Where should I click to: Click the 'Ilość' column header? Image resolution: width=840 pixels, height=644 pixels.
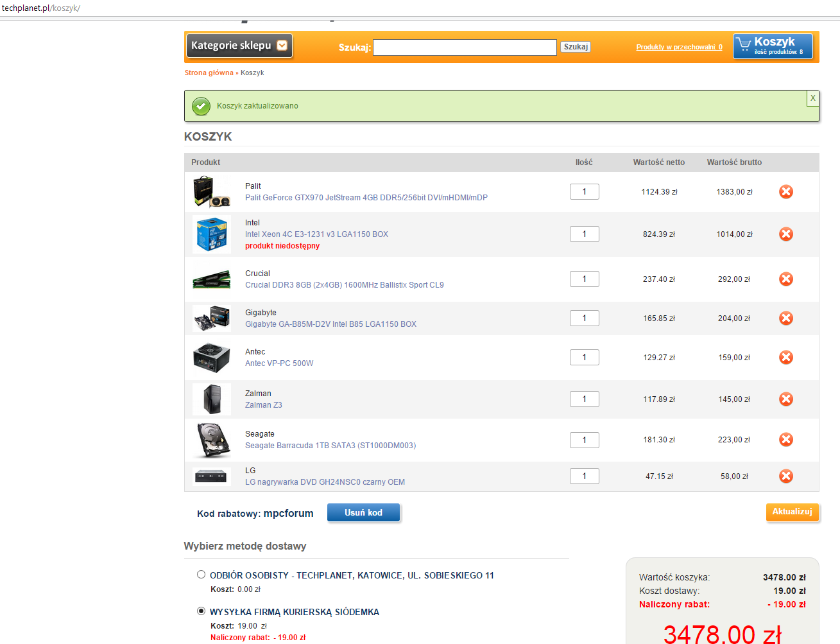tap(584, 162)
